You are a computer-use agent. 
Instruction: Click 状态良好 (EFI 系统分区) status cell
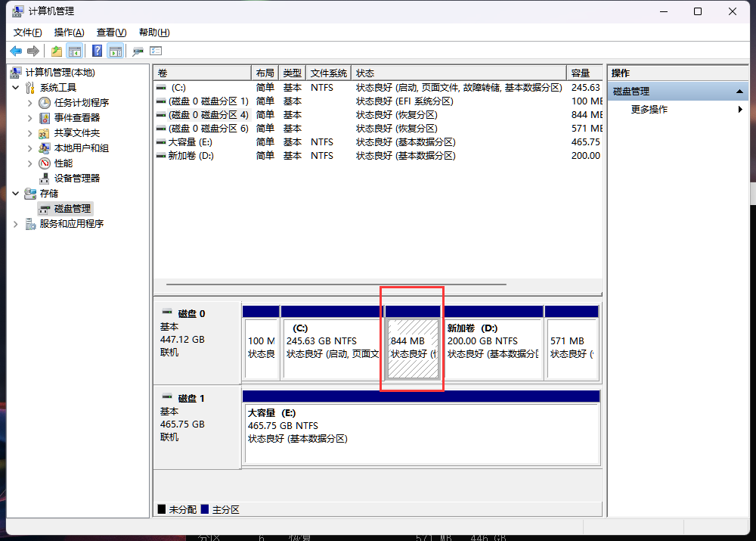[404, 101]
